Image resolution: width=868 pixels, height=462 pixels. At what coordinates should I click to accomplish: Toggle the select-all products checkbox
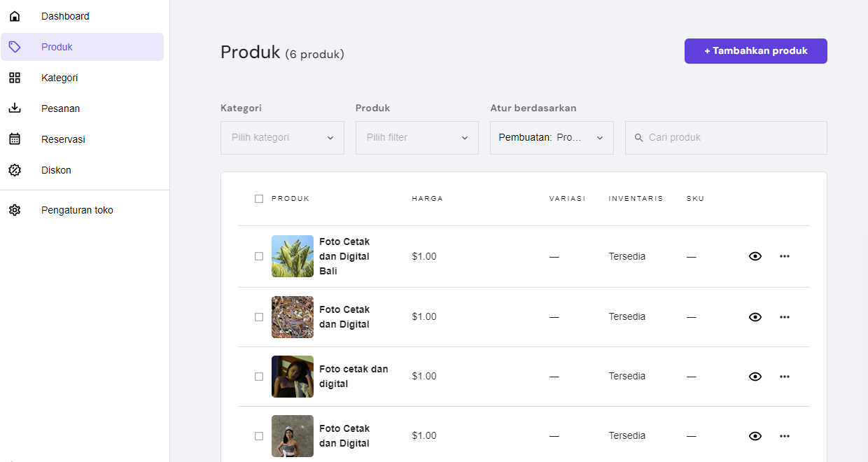tap(260, 199)
